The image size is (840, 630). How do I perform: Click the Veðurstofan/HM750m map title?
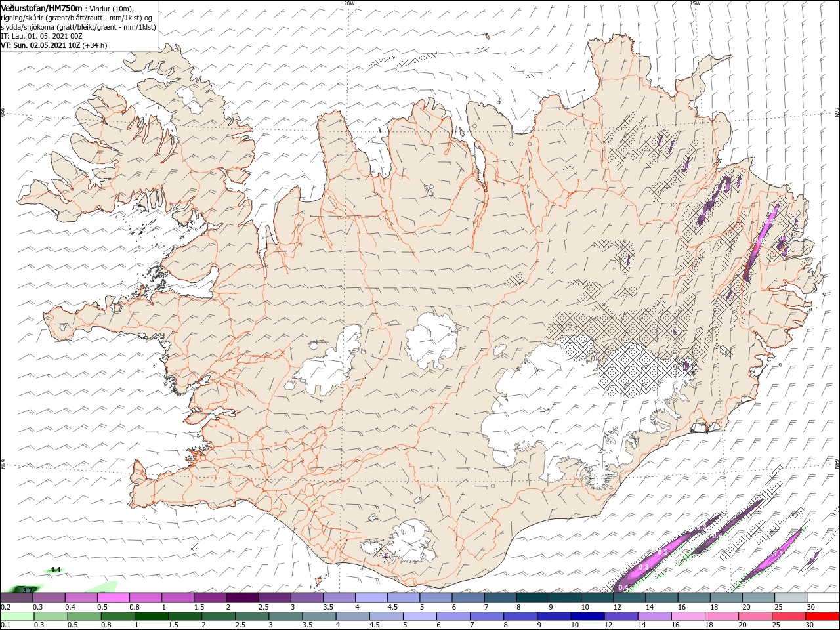point(41,7)
